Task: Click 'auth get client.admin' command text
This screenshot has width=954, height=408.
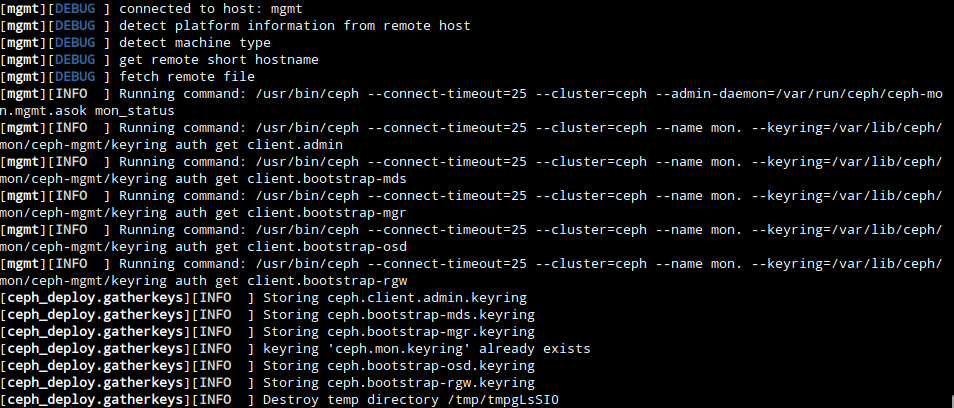Action: tap(259, 145)
